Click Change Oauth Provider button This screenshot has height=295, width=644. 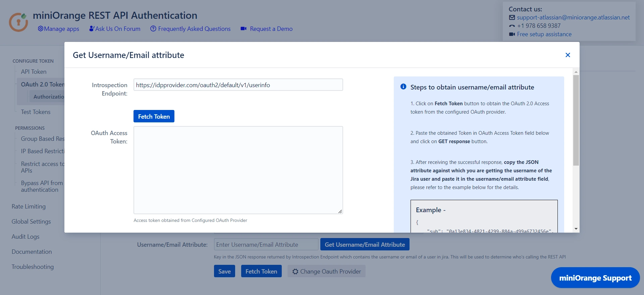pos(326,271)
